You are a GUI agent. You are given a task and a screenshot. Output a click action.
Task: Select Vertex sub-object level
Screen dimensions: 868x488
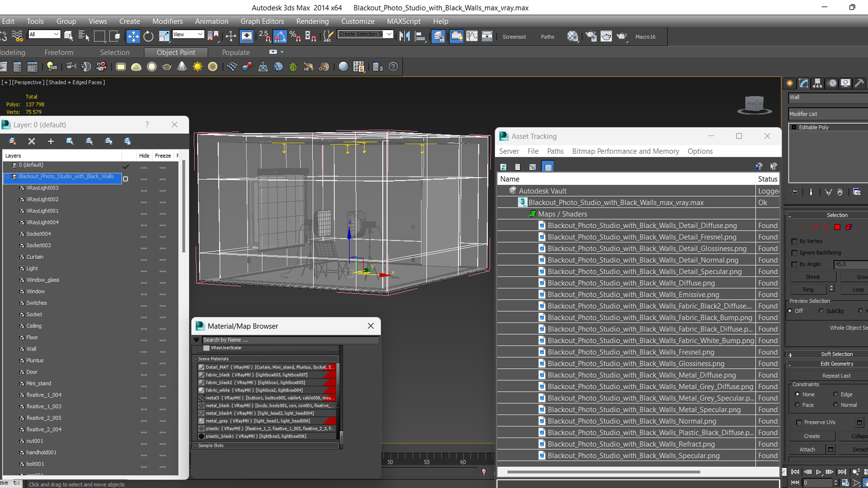pyautogui.click(x=803, y=227)
